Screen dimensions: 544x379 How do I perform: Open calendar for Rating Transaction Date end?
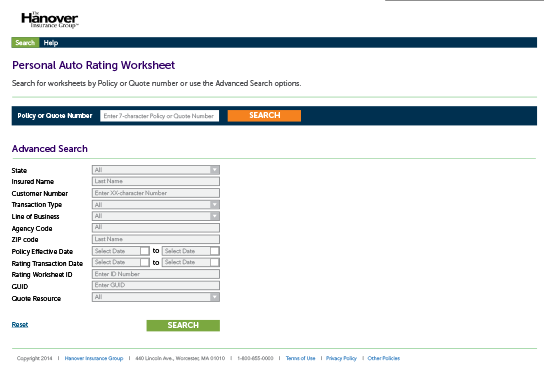tap(215, 262)
